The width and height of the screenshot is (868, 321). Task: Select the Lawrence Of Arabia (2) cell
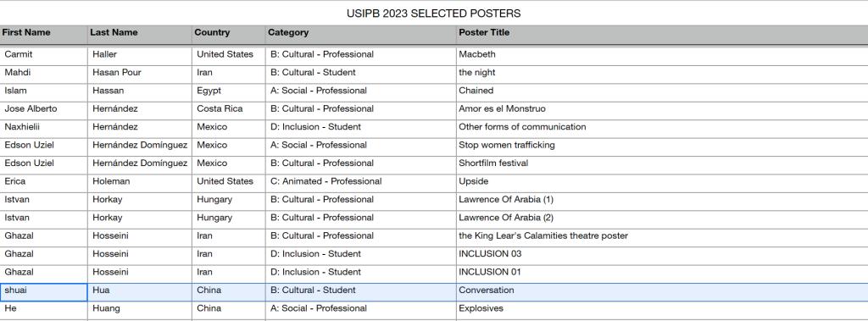click(662, 218)
